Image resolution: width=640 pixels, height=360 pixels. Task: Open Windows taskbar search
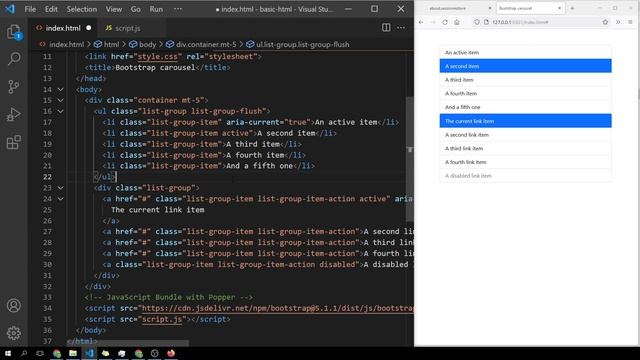tap(24, 353)
